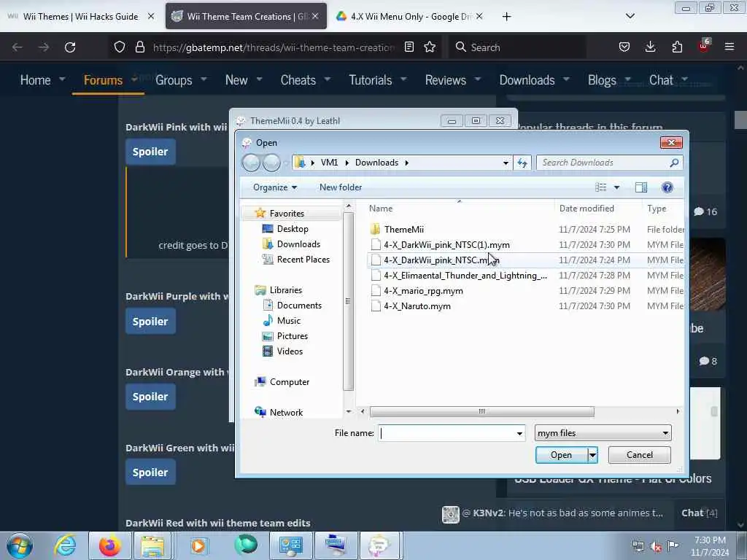Launch Internet Explorer from taskbar
Screen dimensions: 747x560
click(65, 545)
